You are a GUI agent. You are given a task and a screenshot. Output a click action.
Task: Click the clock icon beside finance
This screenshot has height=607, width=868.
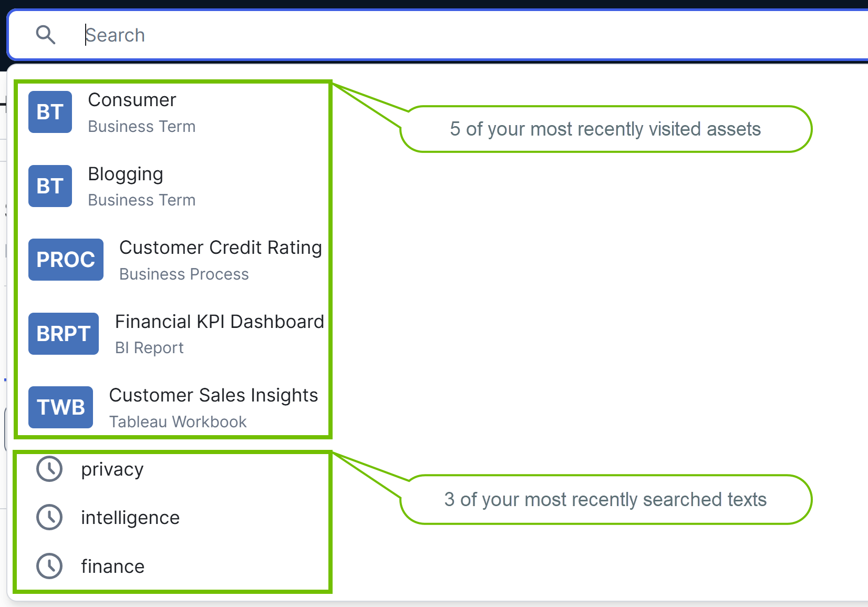pos(49,566)
